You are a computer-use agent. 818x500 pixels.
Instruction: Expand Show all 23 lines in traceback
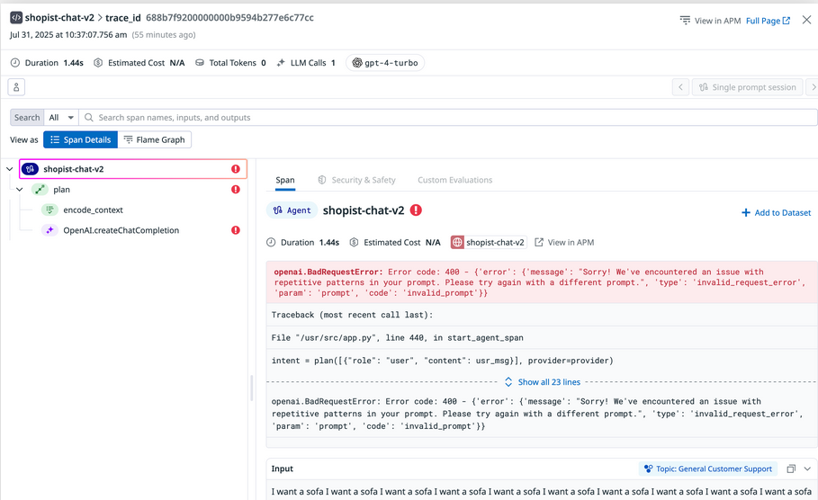click(542, 382)
